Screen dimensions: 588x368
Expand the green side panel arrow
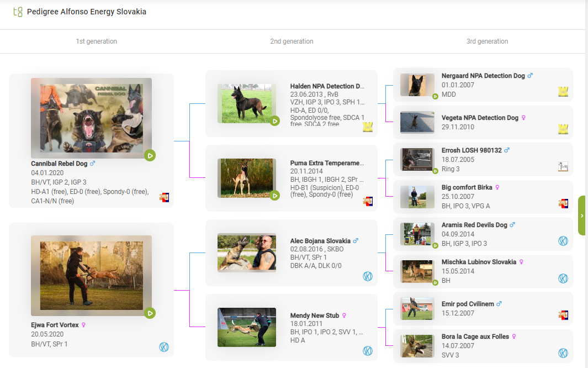(582, 215)
